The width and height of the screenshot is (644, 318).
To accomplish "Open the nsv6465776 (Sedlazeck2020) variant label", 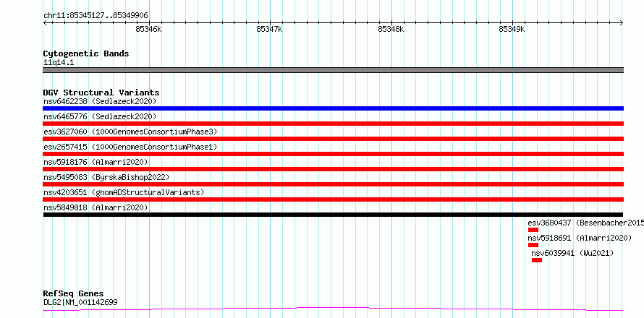I will pyautogui.click(x=100, y=116).
